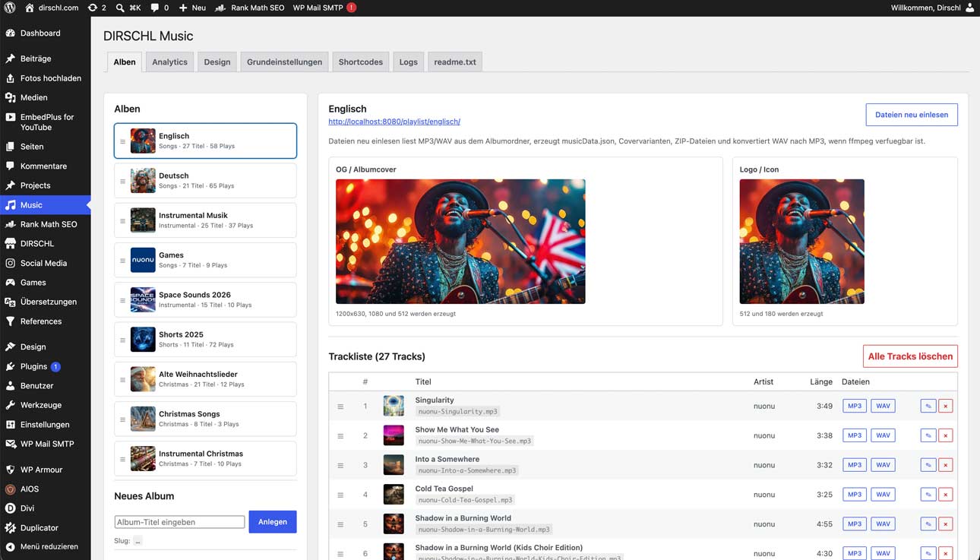The image size is (980, 560).
Task: Click the nuonu-Singularity.mp3 filename
Action: 457,411
